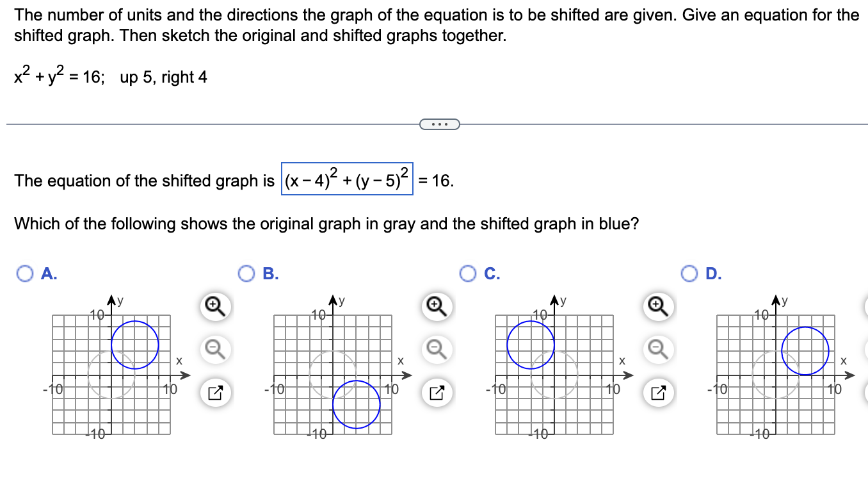Select answer choice B radio button
Screen dimensions: 868x492
tap(247, 274)
